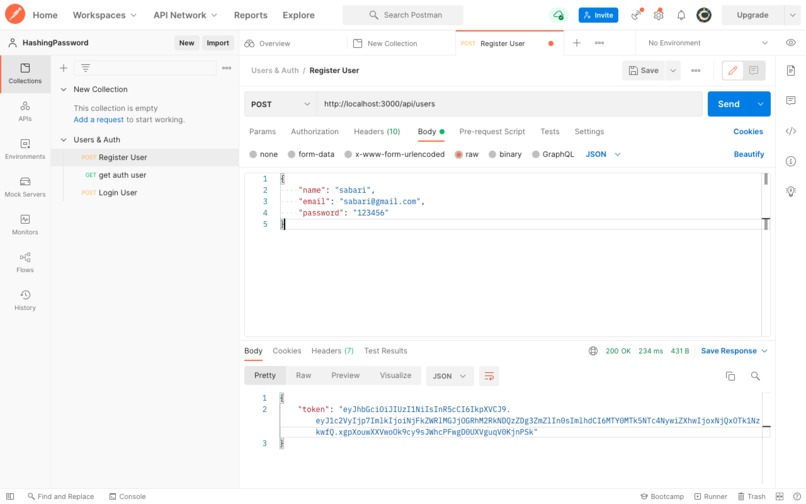Select the binary body type radio
The width and height of the screenshot is (806, 504).
492,154
